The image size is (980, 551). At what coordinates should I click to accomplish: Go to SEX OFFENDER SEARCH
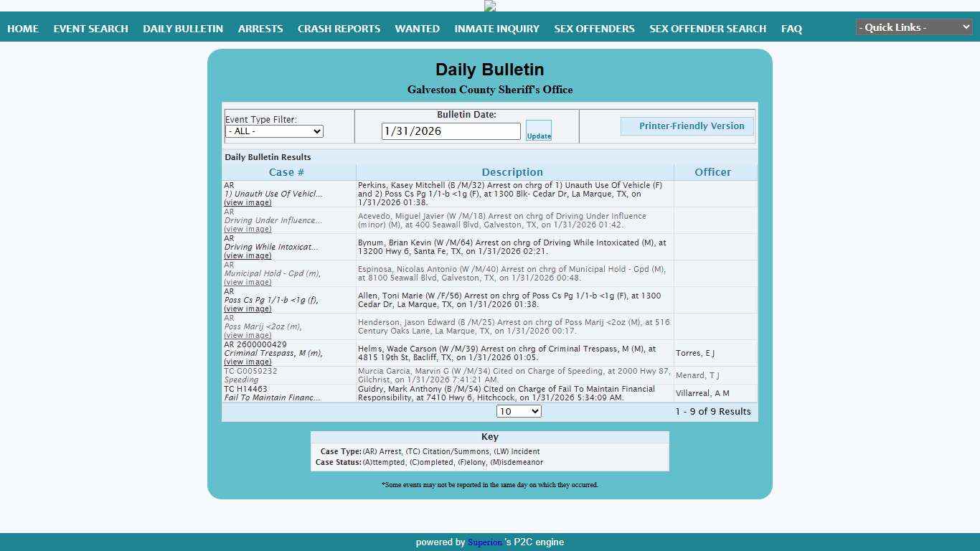tap(707, 29)
